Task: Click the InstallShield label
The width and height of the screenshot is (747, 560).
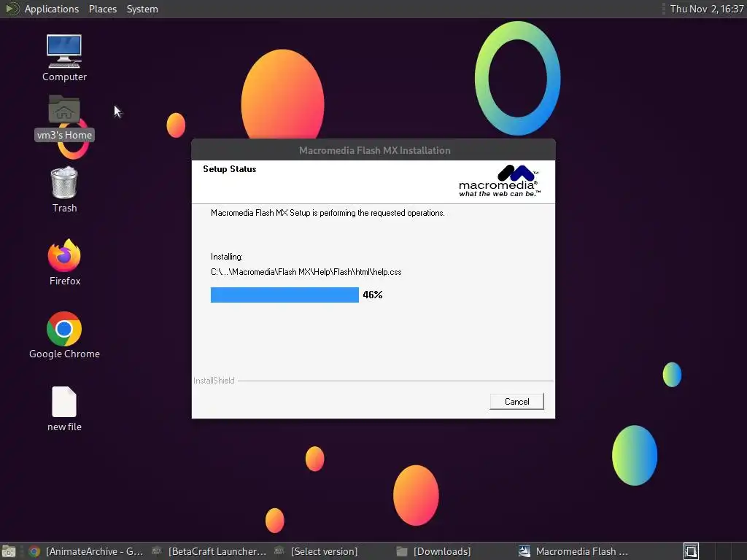Action: (x=214, y=381)
